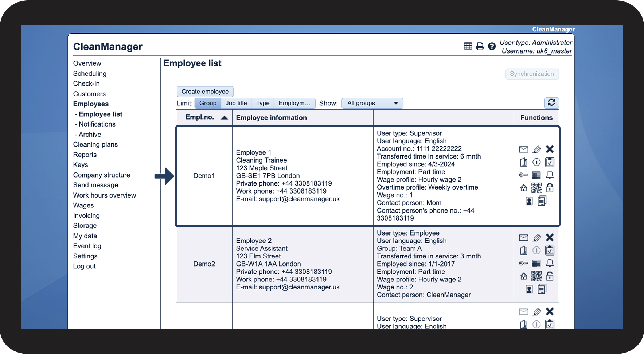Click the envelope icon for Demo1
This screenshot has width=644, height=354.
click(x=523, y=149)
